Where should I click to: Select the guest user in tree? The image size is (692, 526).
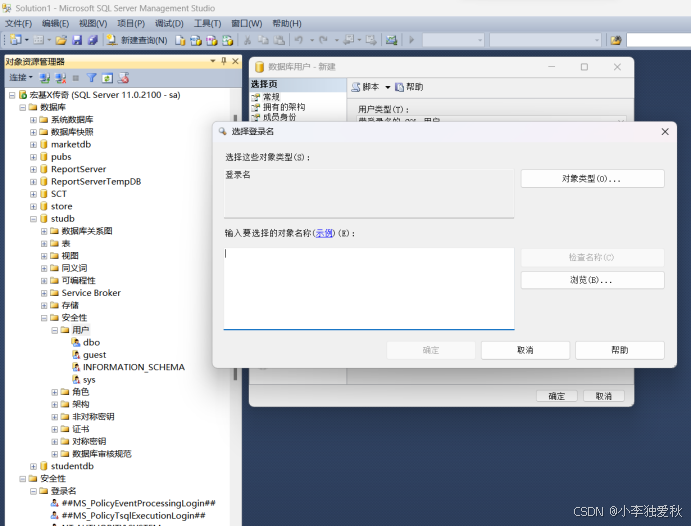(x=94, y=355)
